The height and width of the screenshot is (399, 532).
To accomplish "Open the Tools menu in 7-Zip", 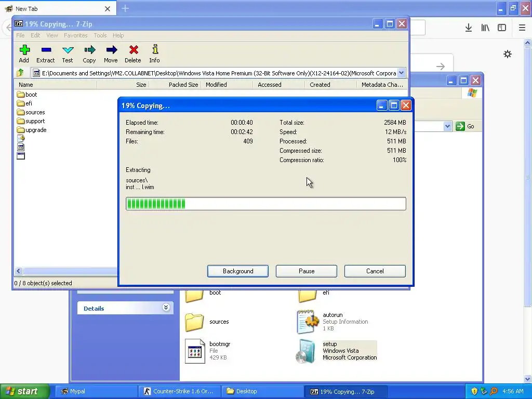I will (x=100, y=35).
